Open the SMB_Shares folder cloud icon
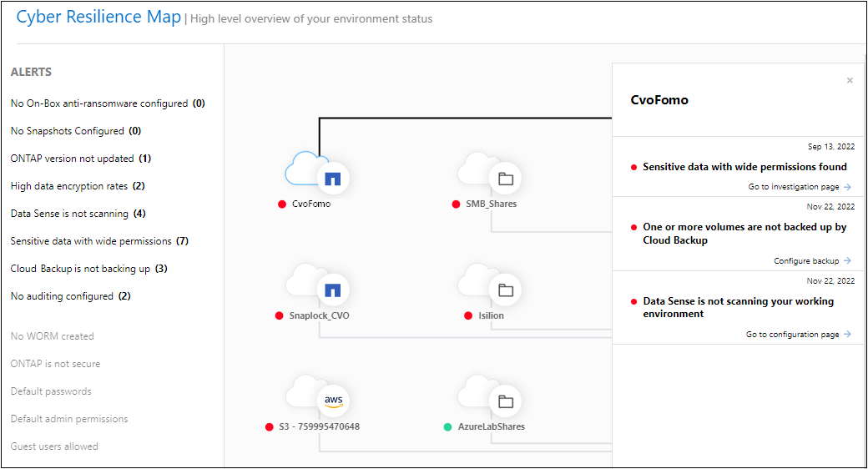The height and width of the screenshot is (469, 868). click(490, 172)
